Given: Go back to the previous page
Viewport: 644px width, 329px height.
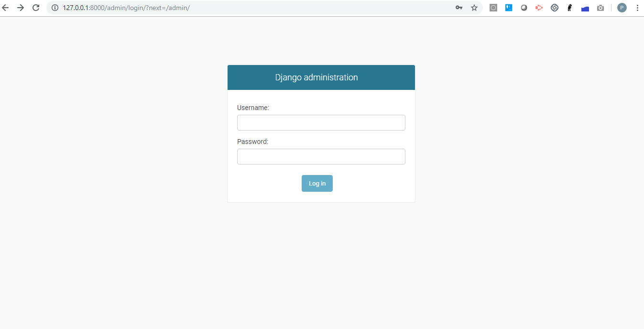Looking at the screenshot, I should coord(6,8).
